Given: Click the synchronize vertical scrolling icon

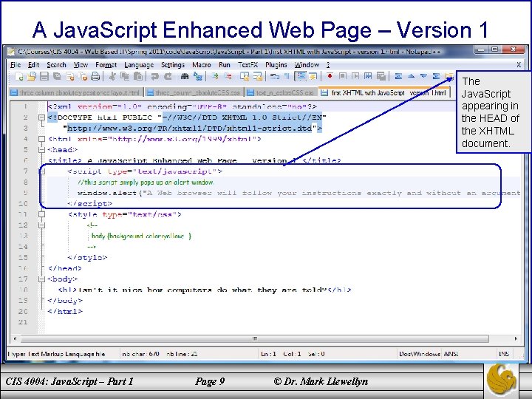Looking at the screenshot, I should [245, 76].
